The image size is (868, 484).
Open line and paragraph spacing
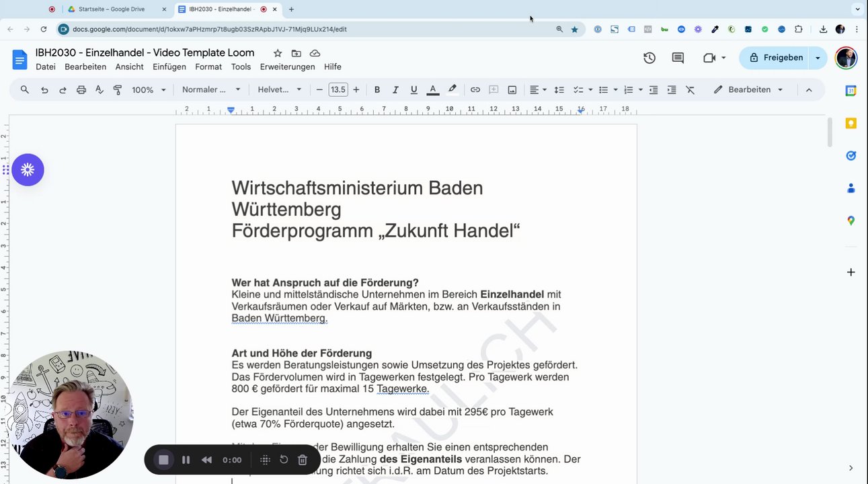tap(559, 89)
